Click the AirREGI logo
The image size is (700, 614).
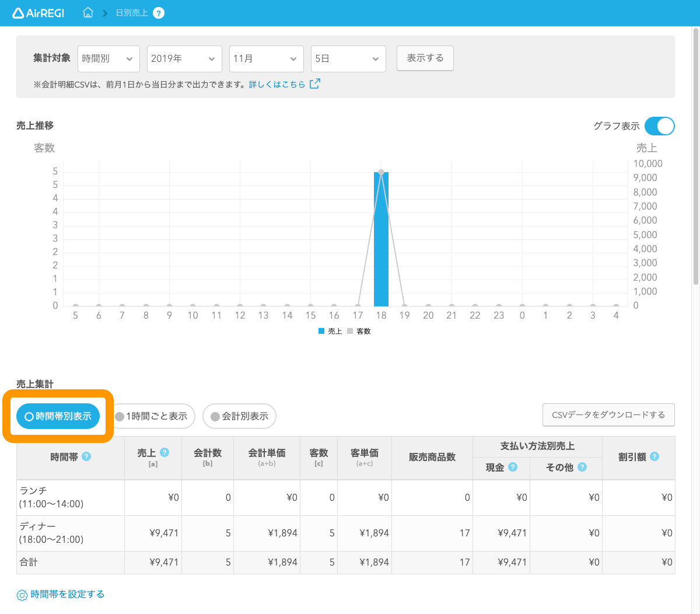tap(38, 13)
